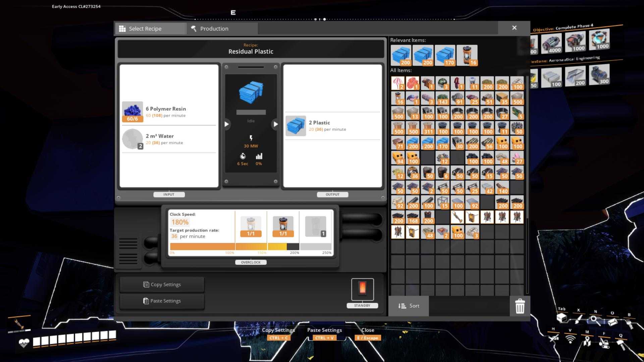Image resolution: width=644 pixels, height=362 pixels.
Task: Click the Copy Settings button
Action: click(162, 284)
